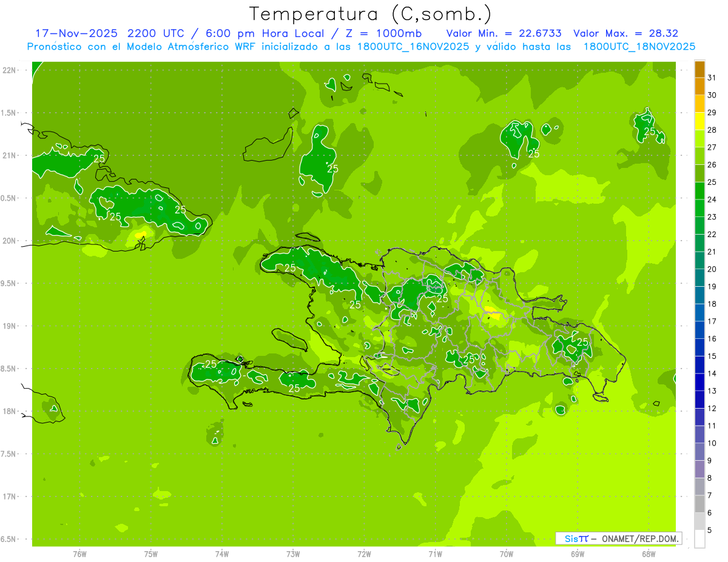The image size is (728, 562).
Task: Click the yellow warm spot in southeastern Cuba
Action: coord(140,234)
